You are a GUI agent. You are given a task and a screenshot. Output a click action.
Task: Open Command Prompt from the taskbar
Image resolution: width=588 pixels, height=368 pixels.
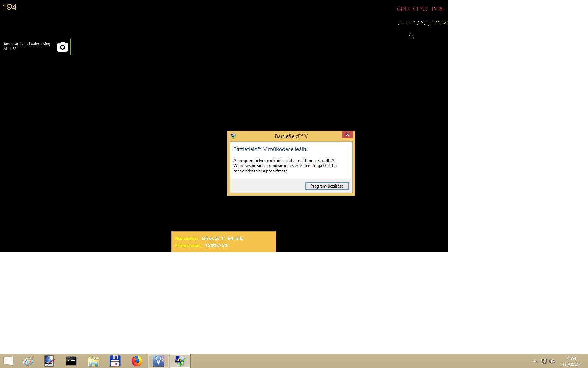coord(71,361)
